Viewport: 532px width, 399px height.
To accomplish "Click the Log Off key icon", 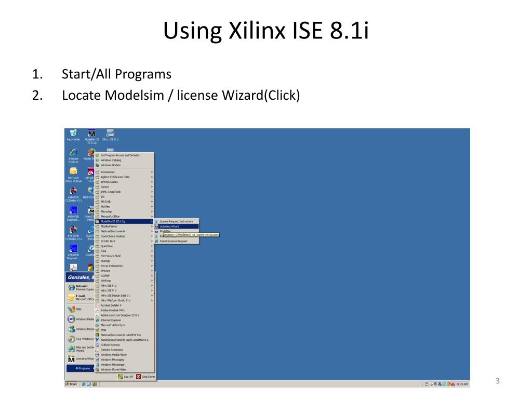I will pyautogui.click(x=120, y=377).
